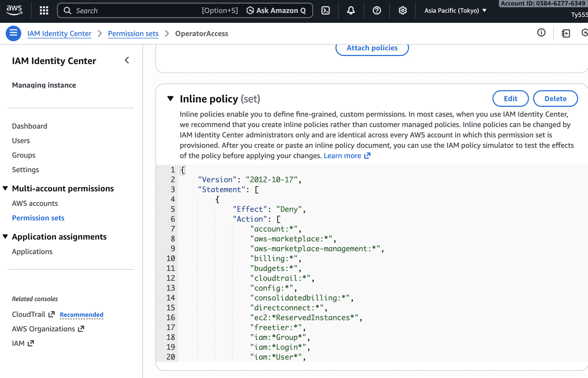The width and height of the screenshot is (588, 378).
Task: Click the "iam:*Group*" policy line
Action: [280, 337]
